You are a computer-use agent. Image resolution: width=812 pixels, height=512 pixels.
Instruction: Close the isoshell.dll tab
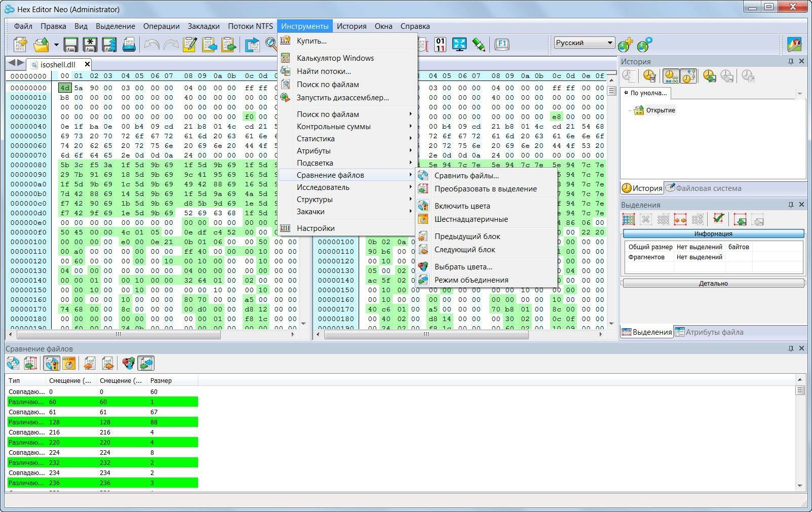click(x=87, y=64)
